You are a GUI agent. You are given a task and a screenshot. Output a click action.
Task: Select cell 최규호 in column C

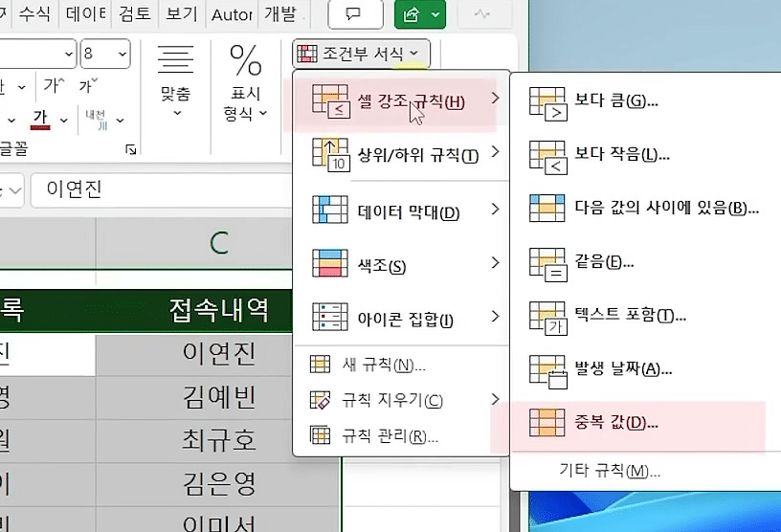(218, 440)
